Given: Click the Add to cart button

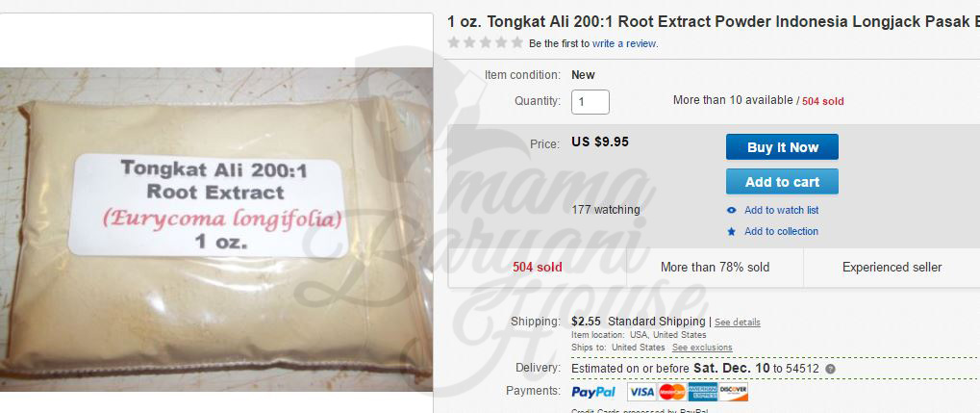Looking at the screenshot, I should [x=782, y=182].
